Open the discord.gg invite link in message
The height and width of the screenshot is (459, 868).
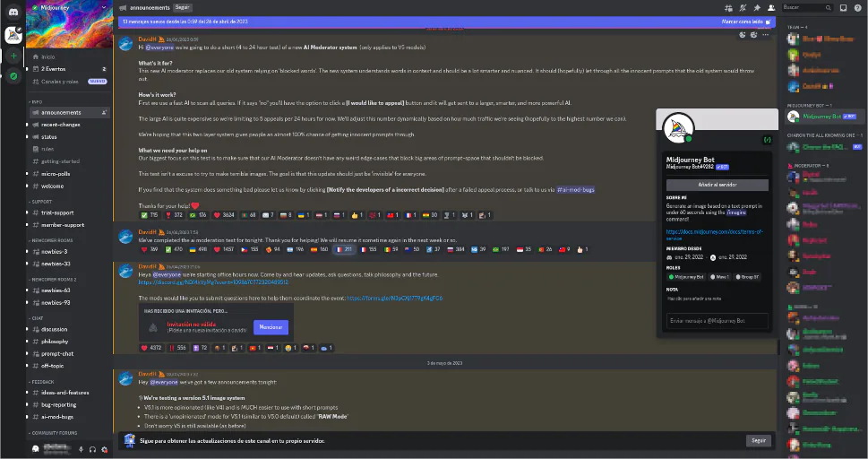pos(213,282)
